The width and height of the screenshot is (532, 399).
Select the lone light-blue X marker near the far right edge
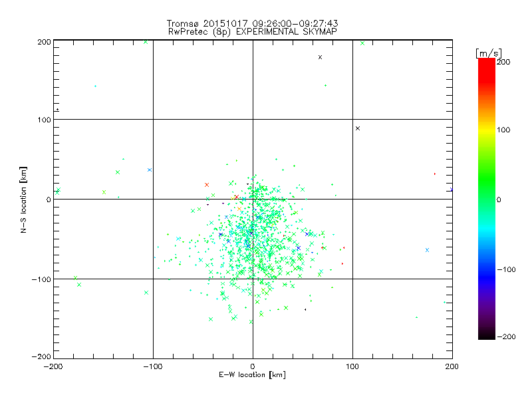(427, 250)
